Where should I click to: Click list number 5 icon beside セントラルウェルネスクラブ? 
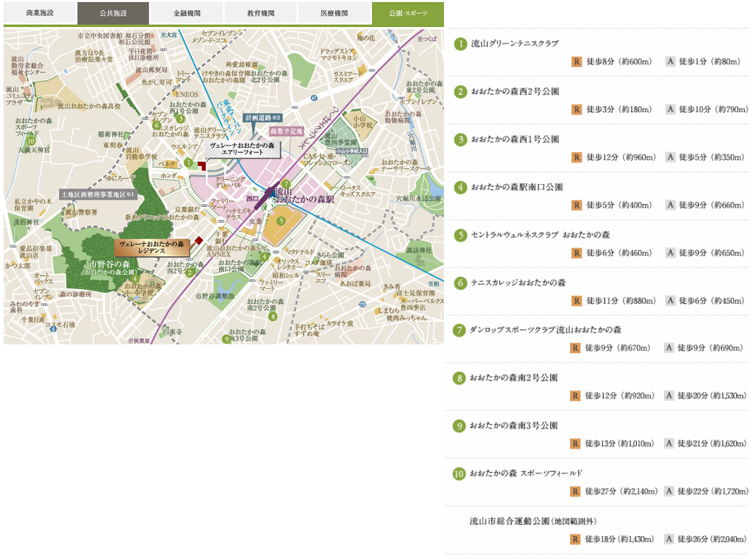pyautogui.click(x=460, y=235)
